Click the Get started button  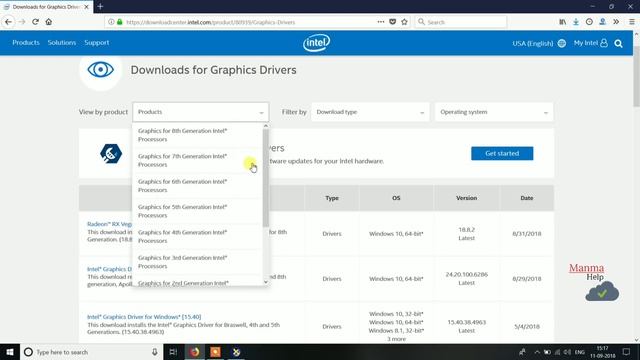[502, 153]
